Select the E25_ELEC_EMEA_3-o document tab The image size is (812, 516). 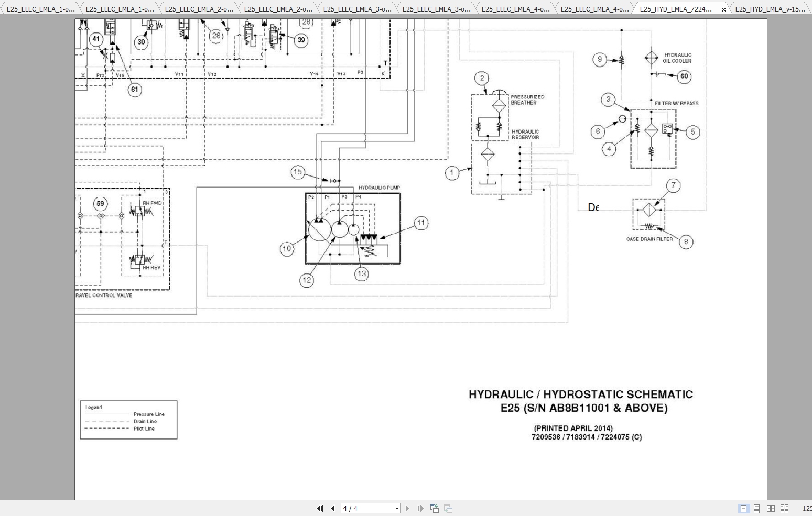[356, 8]
